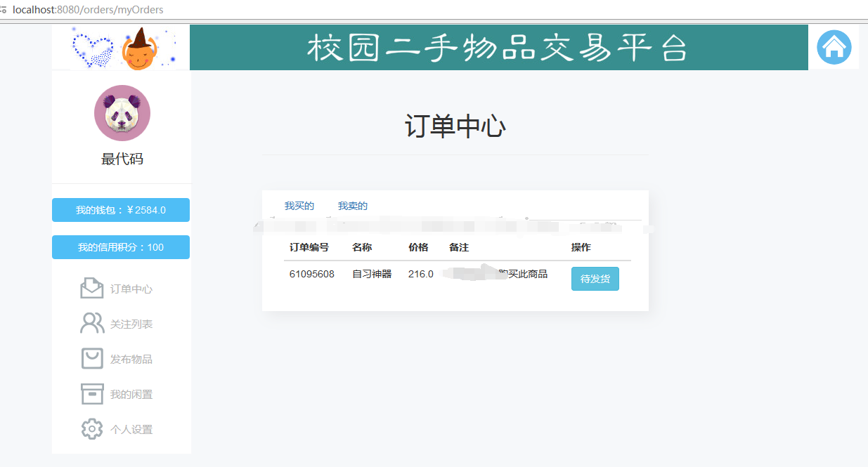Switch to 我卖的 tab

[x=353, y=206]
